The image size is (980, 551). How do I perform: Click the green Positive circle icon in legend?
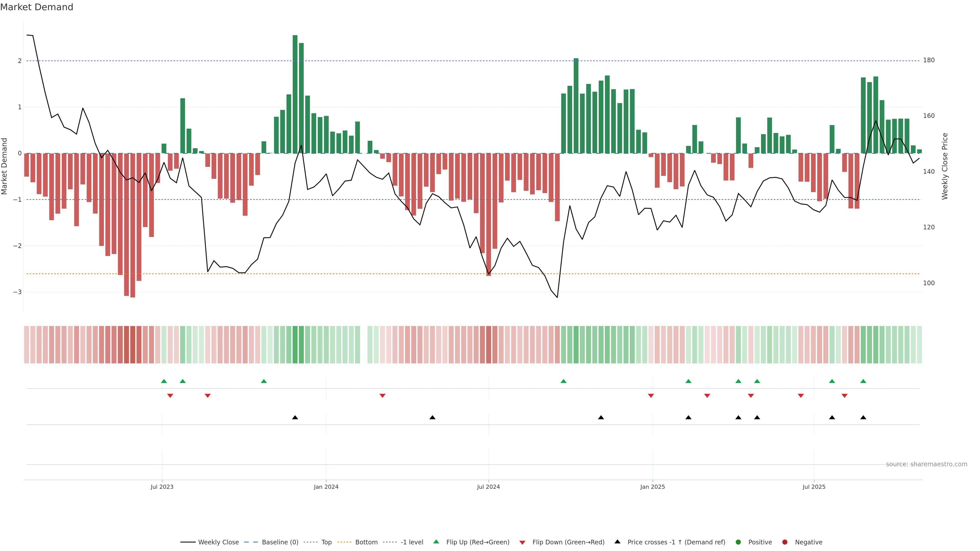click(738, 542)
